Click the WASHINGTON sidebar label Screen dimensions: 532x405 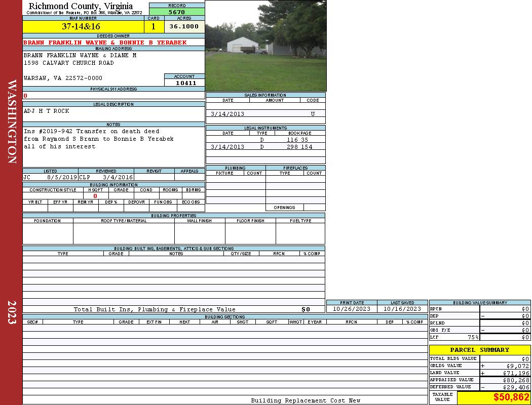(12, 121)
